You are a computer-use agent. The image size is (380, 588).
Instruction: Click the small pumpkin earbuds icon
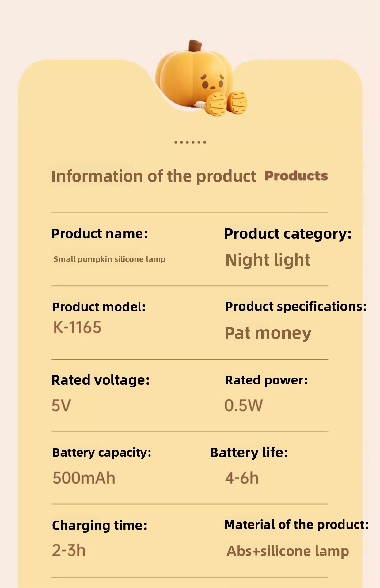coord(227,103)
